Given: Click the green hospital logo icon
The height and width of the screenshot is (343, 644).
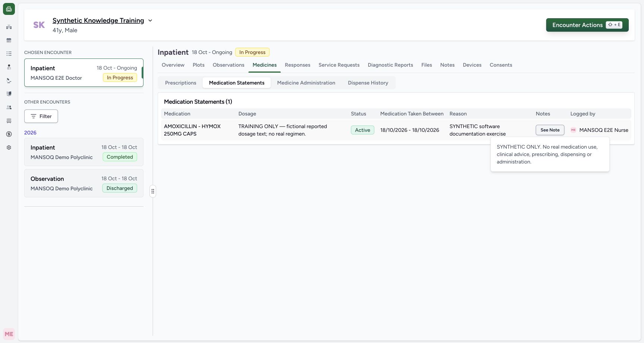Looking at the screenshot, I should 9,9.
